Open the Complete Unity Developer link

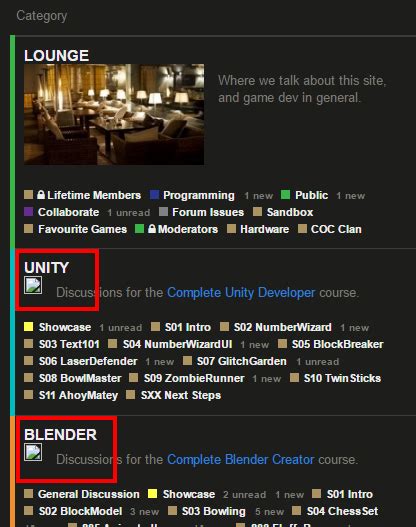pyautogui.click(x=241, y=292)
